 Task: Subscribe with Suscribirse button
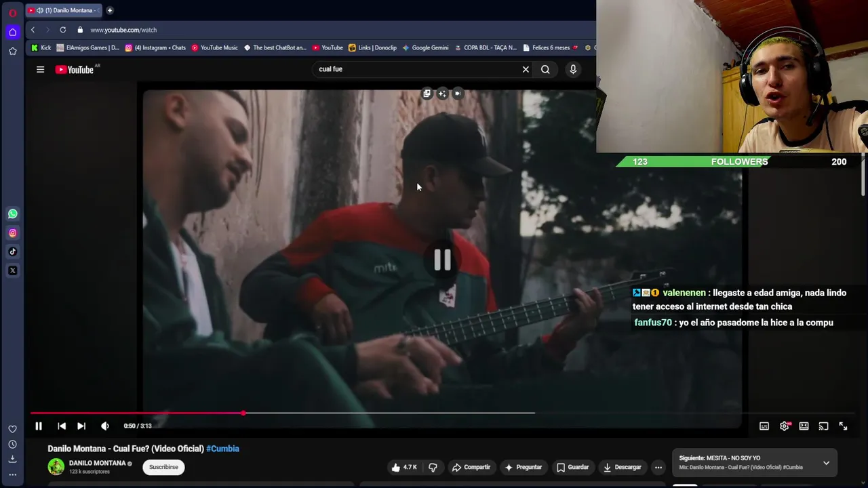[x=163, y=467]
